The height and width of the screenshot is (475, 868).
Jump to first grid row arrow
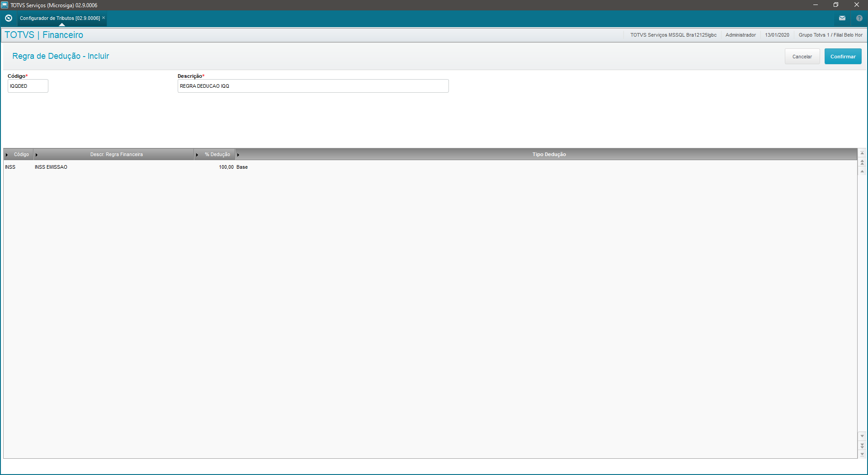[862, 153]
